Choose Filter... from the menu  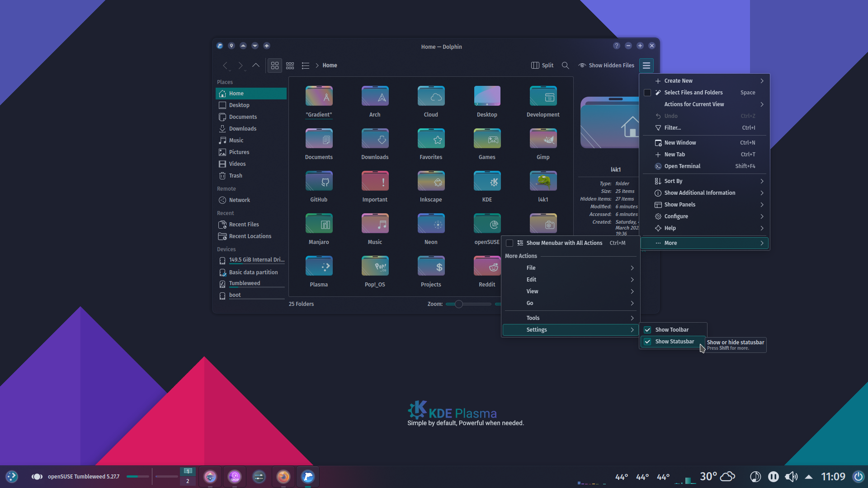704,128
